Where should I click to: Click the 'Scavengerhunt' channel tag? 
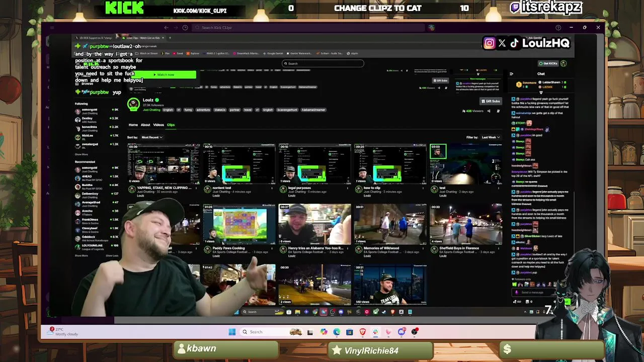point(287,110)
